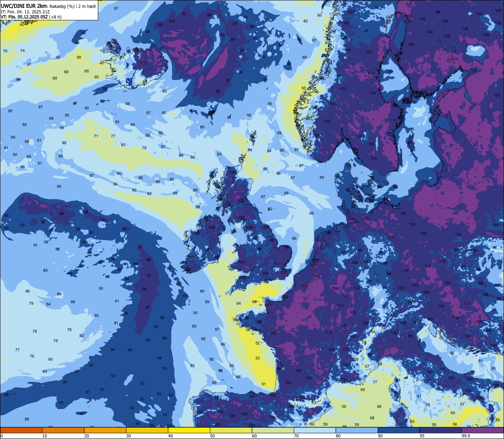Pick the 50–60 yellow-green legend swatch

click(231, 430)
